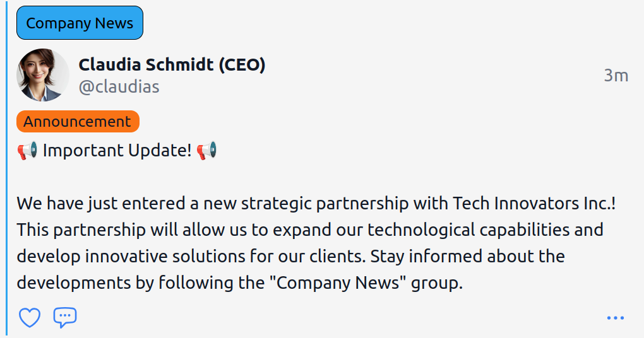Click the phrase "Stay informed about the"
Screen dimensions: 644x338
[467, 257]
